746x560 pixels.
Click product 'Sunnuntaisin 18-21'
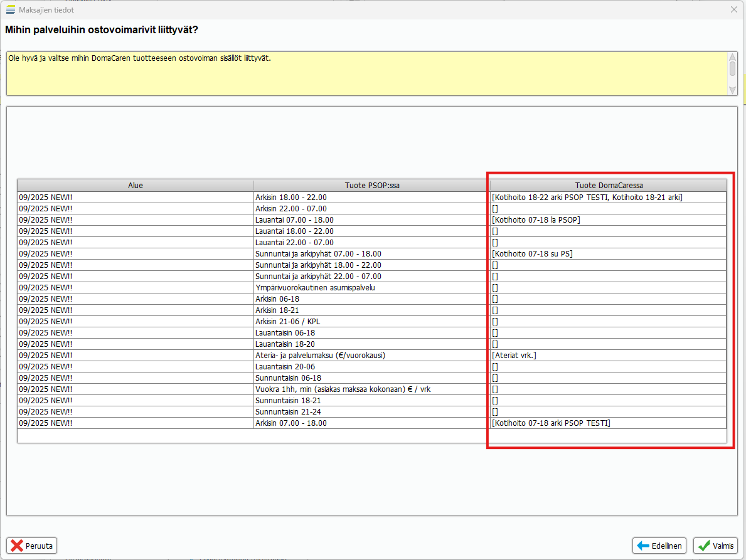372,401
